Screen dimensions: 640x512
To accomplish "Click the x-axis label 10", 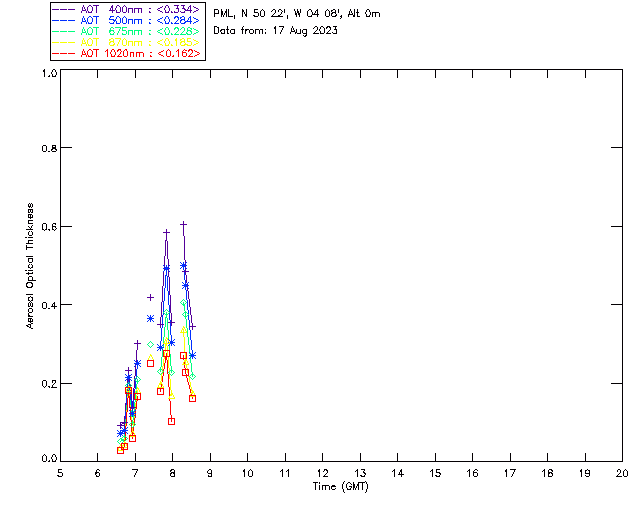I will (x=247, y=473).
